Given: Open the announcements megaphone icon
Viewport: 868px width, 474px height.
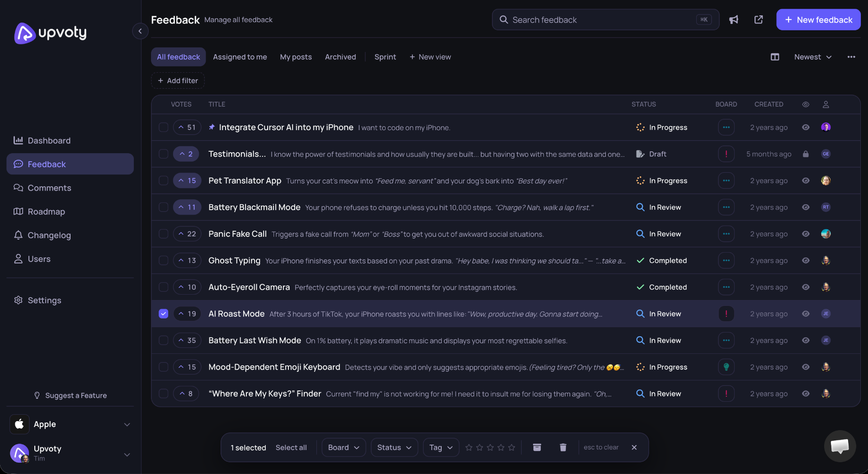Looking at the screenshot, I should pyautogui.click(x=734, y=19).
